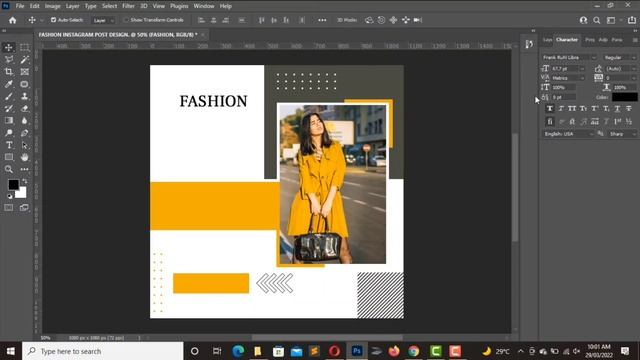Open the Regular font style dropdown
640x360 pixels.
coord(620,58)
